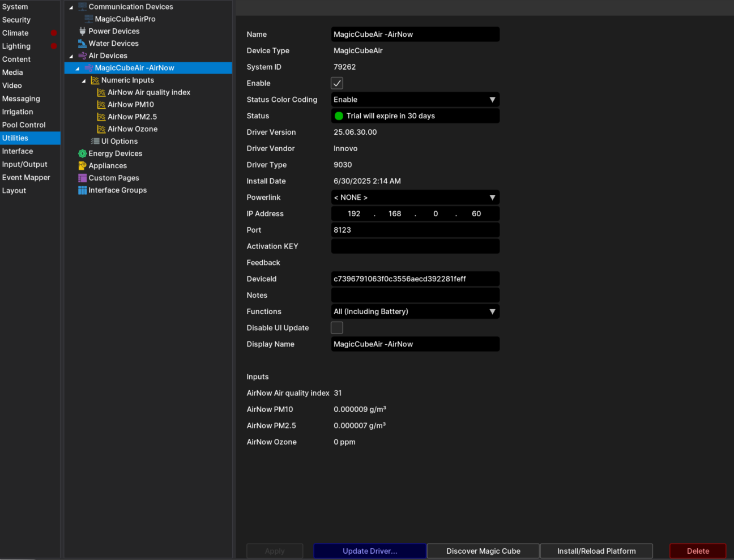Collapse the Communication Devices tree node
Image resolution: width=734 pixels, height=560 pixels.
[x=71, y=7]
